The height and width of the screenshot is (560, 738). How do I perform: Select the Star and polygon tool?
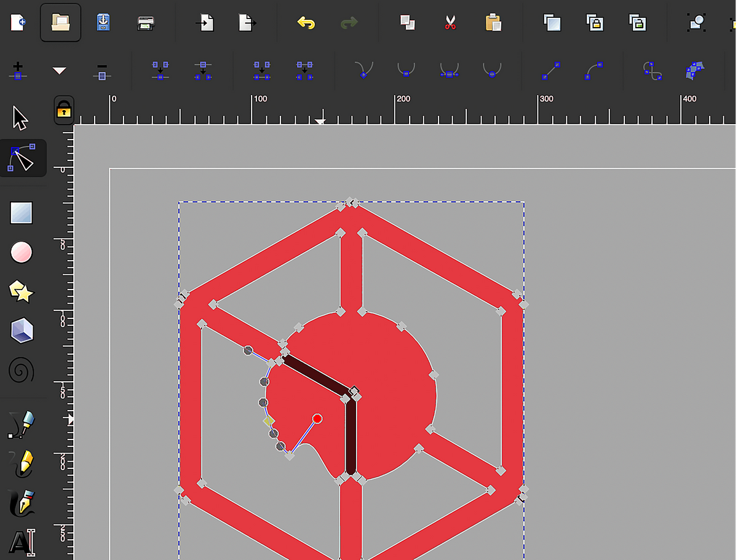pyautogui.click(x=22, y=292)
